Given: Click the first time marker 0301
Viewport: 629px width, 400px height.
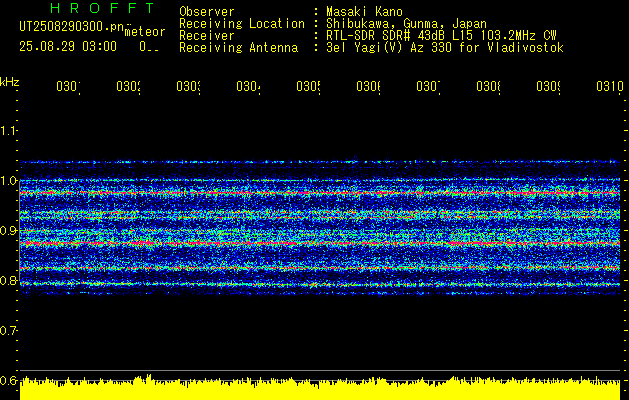Looking at the screenshot, I should pyautogui.click(x=68, y=86).
